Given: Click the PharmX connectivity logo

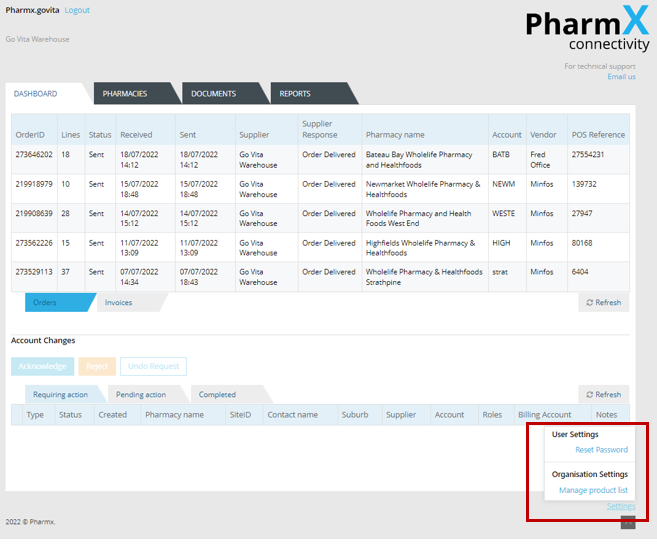Looking at the screenshot, I should click(x=586, y=32).
